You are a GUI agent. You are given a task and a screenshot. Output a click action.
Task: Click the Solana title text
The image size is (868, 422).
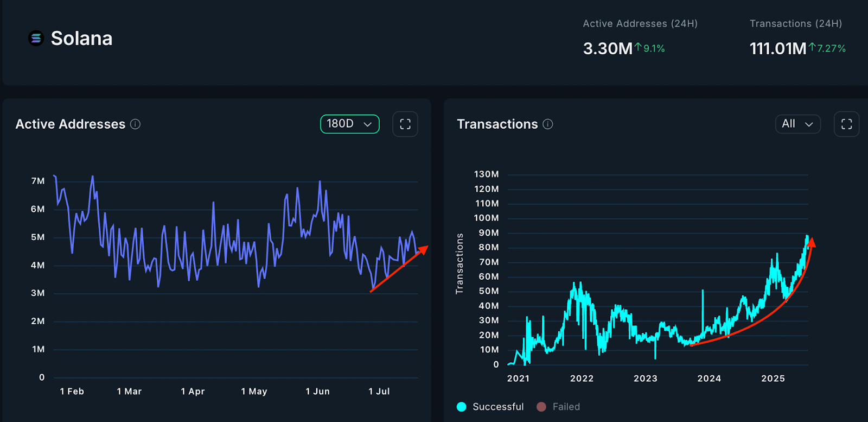pos(81,39)
